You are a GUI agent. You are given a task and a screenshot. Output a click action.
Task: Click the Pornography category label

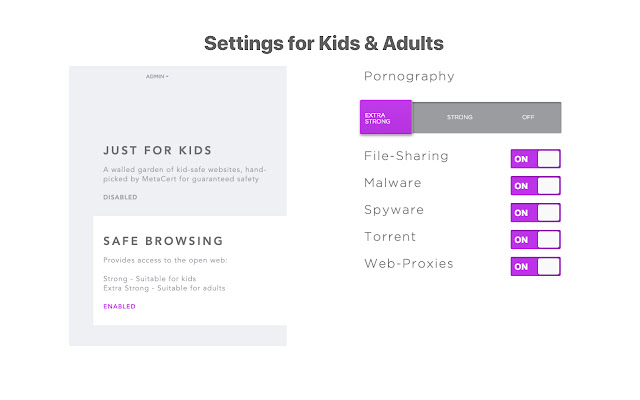pyautogui.click(x=409, y=76)
